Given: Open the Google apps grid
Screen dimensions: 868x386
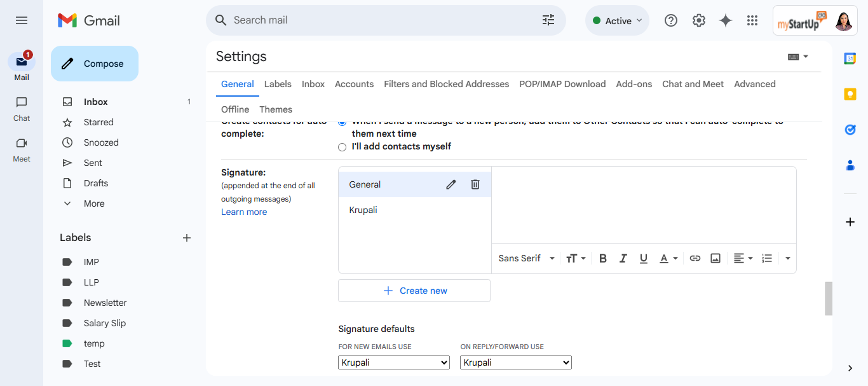Looking at the screenshot, I should 752,20.
